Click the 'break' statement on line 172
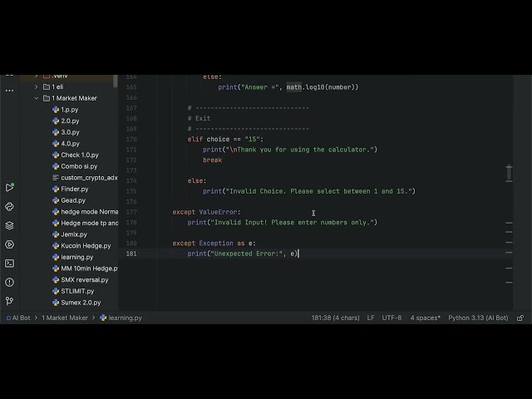The image size is (532, 399). point(213,160)
